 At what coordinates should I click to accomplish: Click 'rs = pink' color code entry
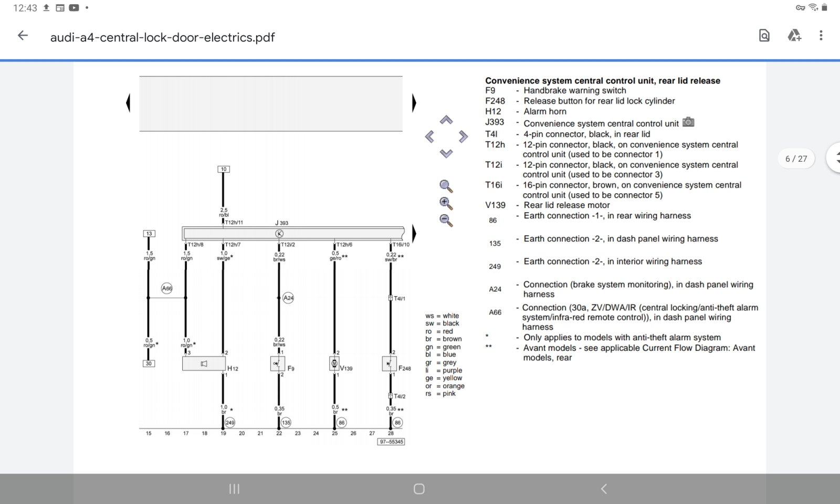tap(440, 394)
